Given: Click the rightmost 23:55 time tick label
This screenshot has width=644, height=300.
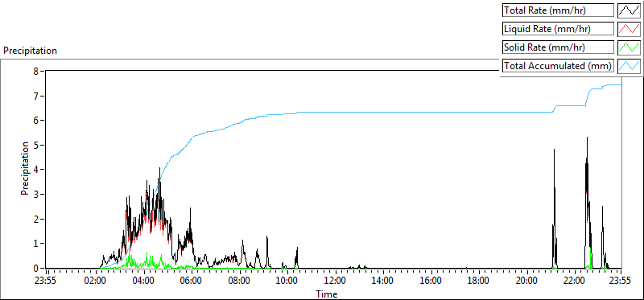Looking at the screenshot, I should (621, 282).
